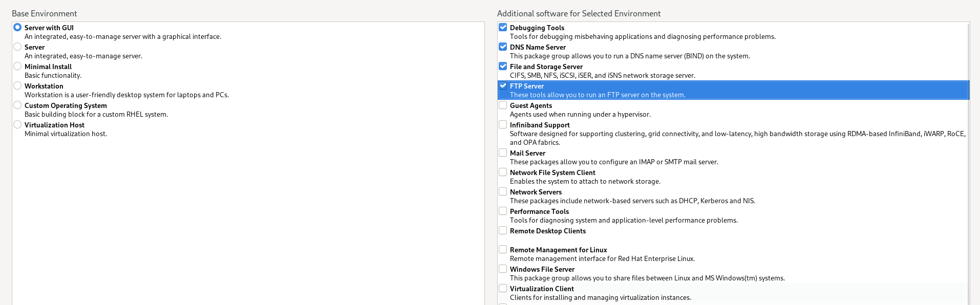Uncheck File and Storage Server
980x305 pixels.
[503, 67]
